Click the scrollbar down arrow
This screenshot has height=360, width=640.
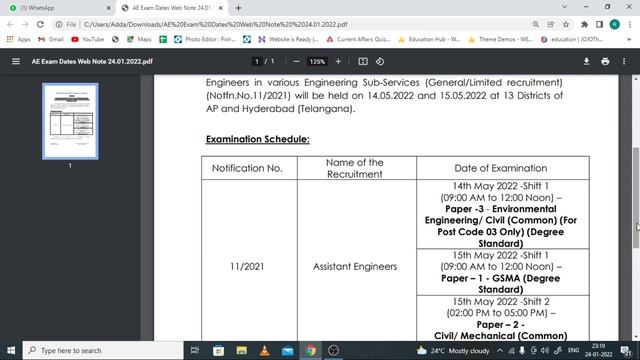click(636, 337)
